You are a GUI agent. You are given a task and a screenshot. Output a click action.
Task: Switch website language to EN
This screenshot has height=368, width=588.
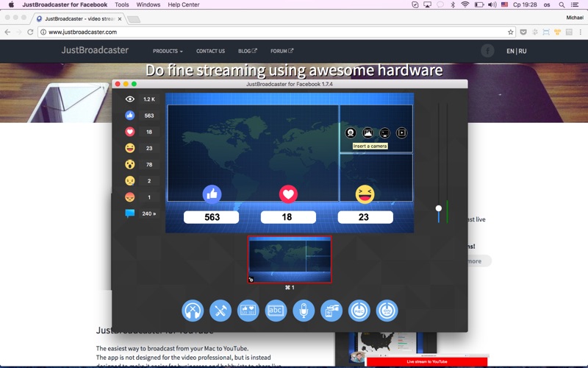pos(510,51)
